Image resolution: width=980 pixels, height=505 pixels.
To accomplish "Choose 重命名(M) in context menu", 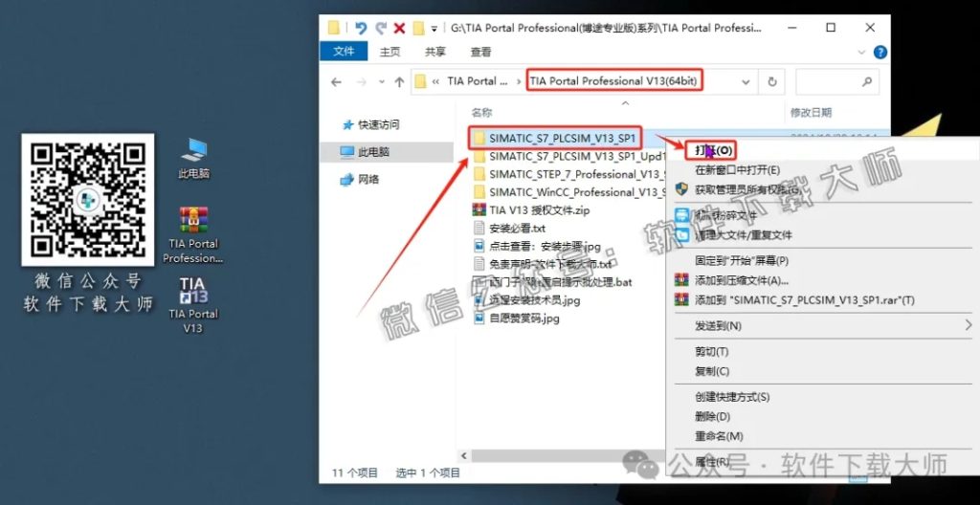I will [x=719, y=436].
